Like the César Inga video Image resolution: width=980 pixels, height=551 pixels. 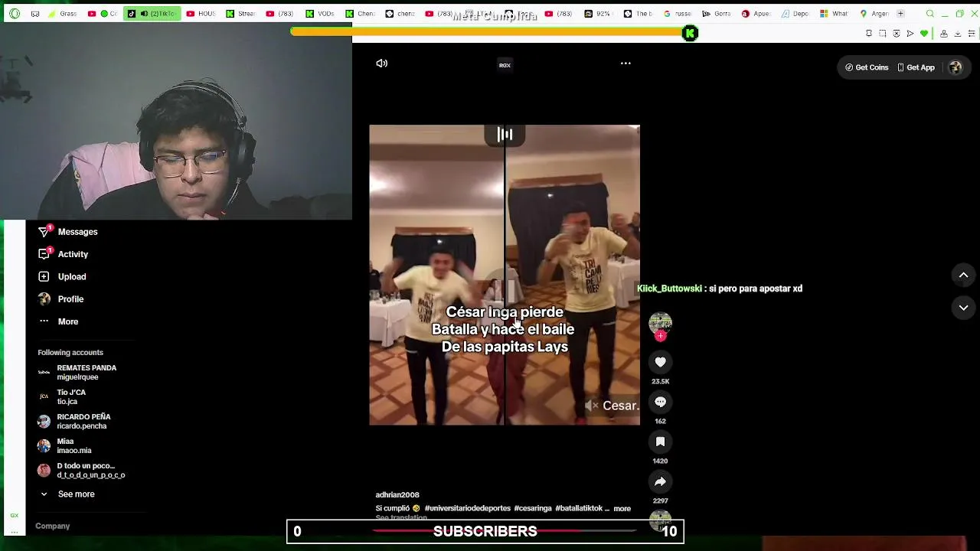[660, 362]
